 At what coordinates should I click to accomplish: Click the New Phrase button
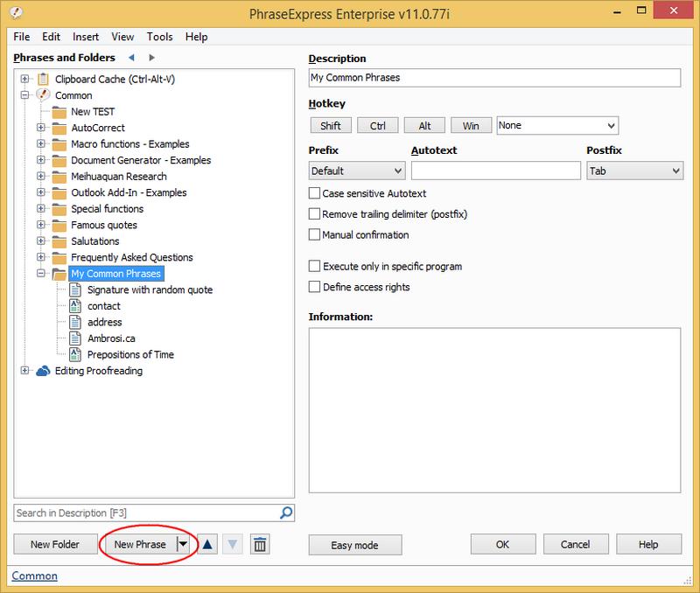[x=140, y=544]
